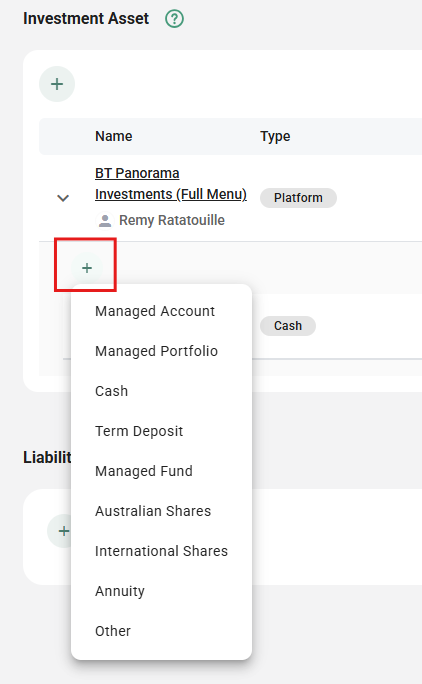
Task: Collapse the BT Panorama Investments row chevron
Action: point(63,198)
